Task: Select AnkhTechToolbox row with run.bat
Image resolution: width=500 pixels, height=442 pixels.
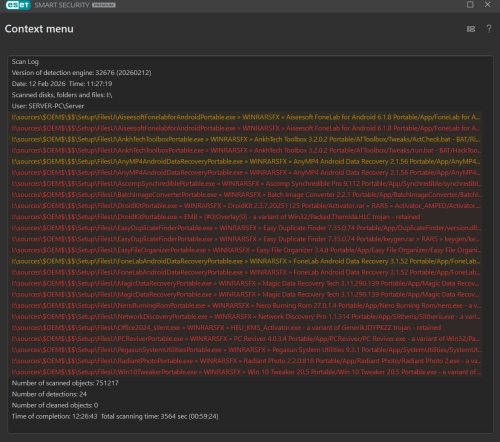Action: pyautogui.click(x=246, y=150)
